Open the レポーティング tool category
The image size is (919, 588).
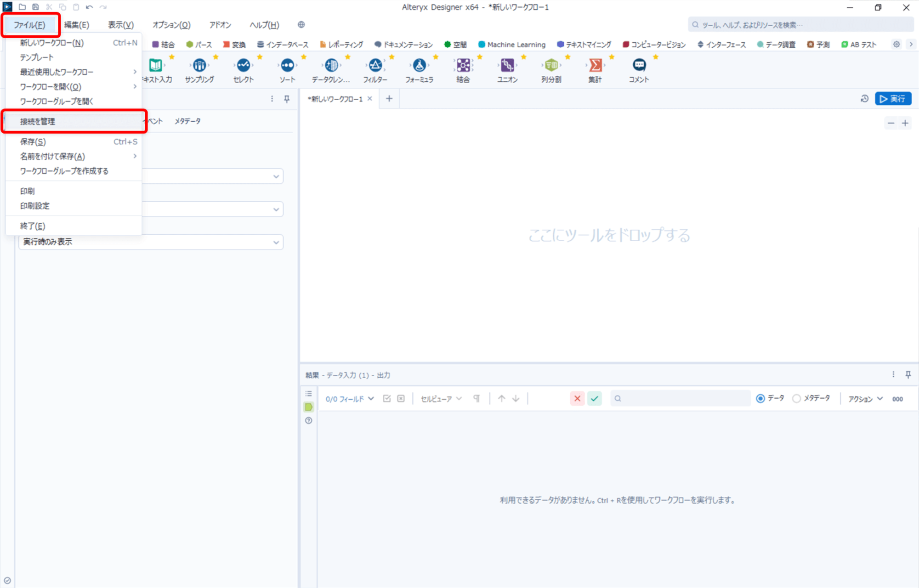[341, 45]
